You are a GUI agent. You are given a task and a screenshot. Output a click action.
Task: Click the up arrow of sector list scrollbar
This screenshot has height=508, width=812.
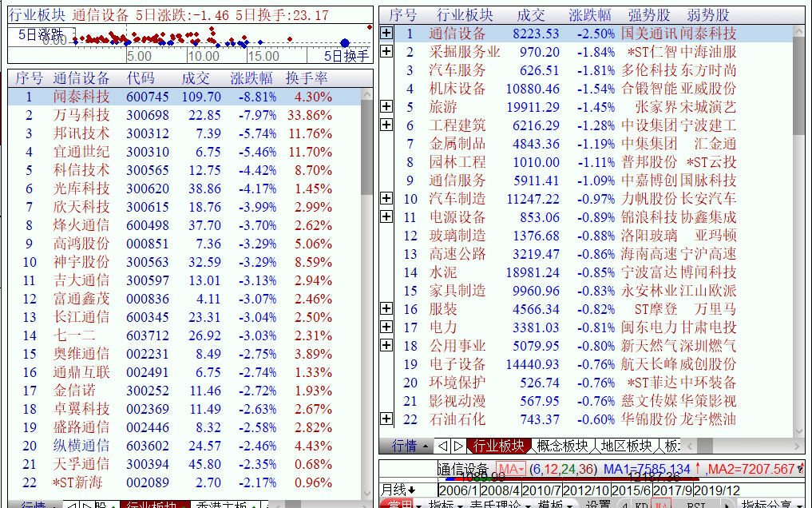pyautogui.click(x=799, y=31)
